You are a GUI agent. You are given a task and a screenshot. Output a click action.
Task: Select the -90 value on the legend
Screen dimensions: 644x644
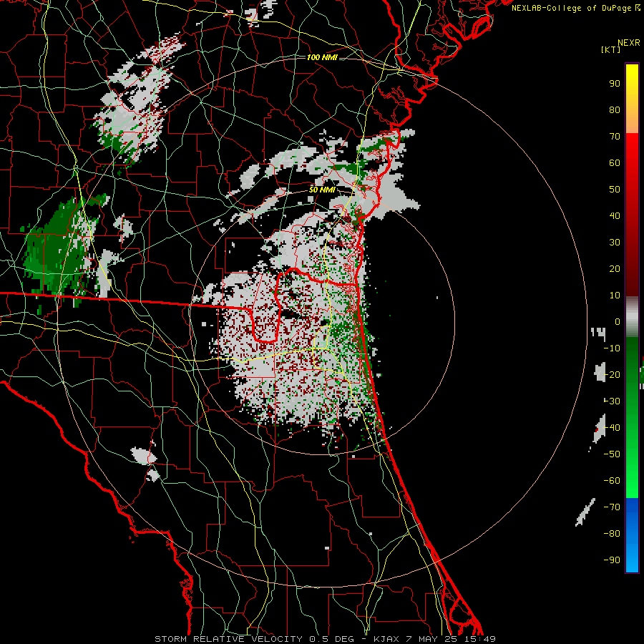coord(612,560)
